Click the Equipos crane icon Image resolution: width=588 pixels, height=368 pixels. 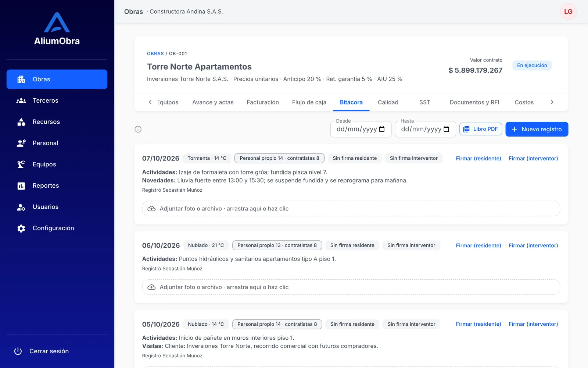click(21, 164)
